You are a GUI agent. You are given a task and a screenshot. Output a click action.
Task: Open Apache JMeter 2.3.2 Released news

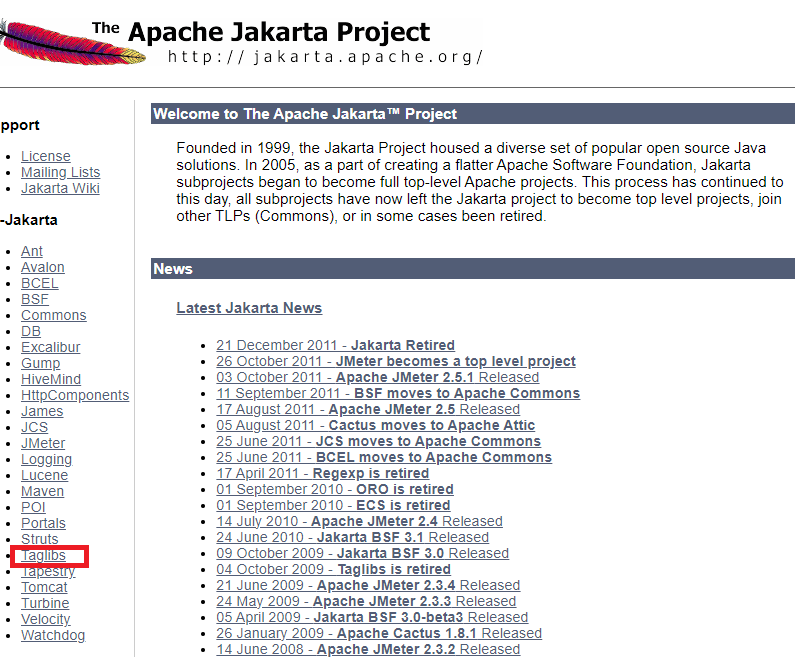368,649
